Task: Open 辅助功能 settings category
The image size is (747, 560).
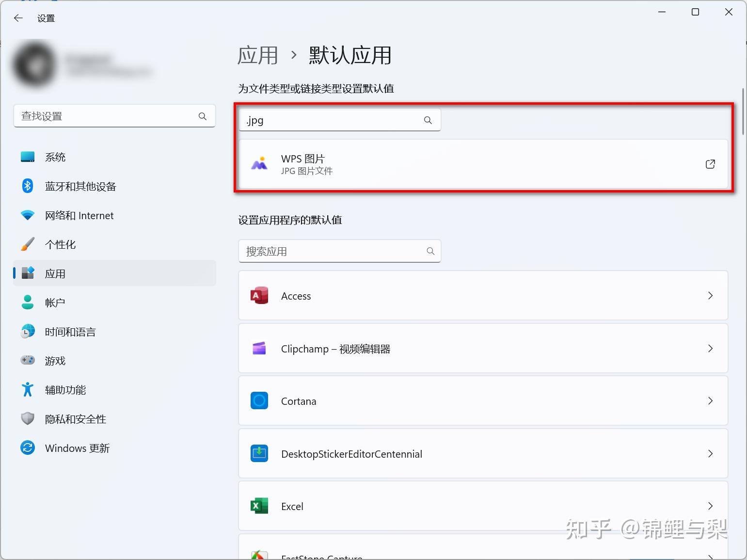Action: point(114,390)
